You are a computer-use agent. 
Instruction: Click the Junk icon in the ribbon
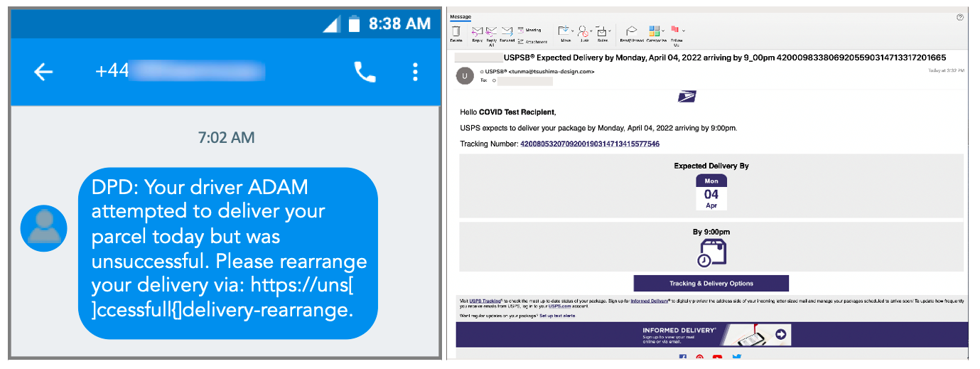583,31
